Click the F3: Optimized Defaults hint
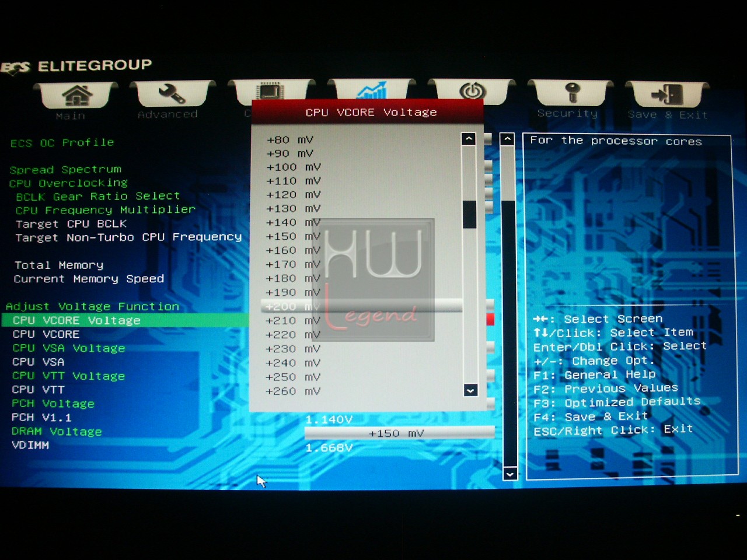 coord(617,402)
